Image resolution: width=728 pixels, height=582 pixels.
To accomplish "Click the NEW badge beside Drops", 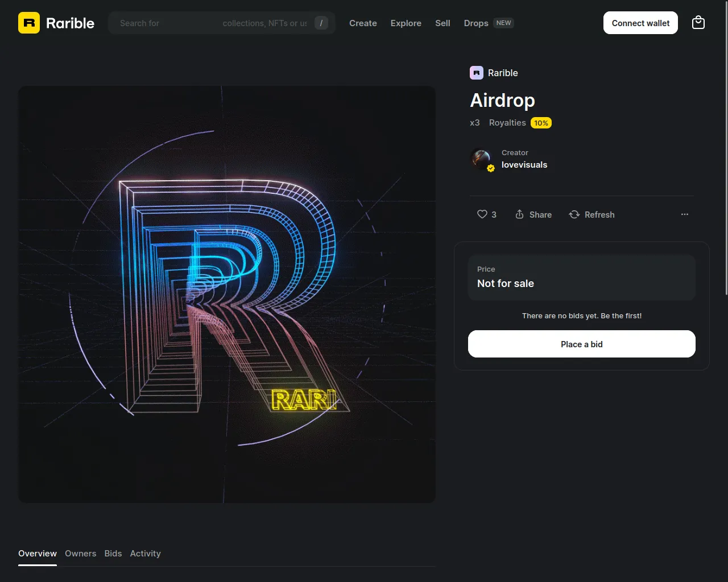I will coord(504,23).
